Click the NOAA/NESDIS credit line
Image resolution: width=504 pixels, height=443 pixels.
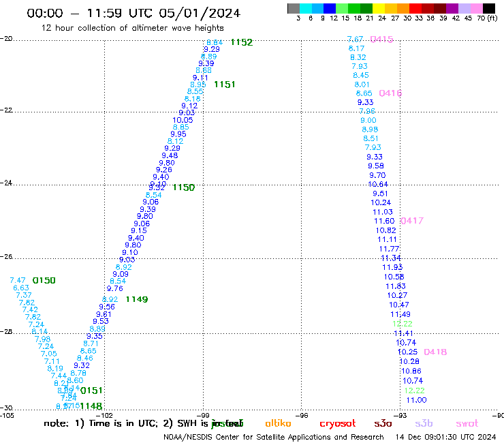pos(274,438)
